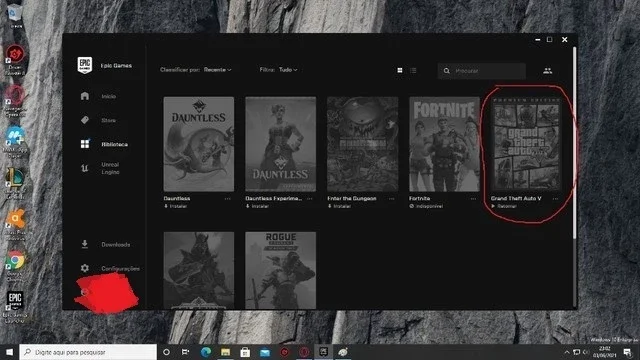Click the Epic Games logo

(x=84, y=65)
